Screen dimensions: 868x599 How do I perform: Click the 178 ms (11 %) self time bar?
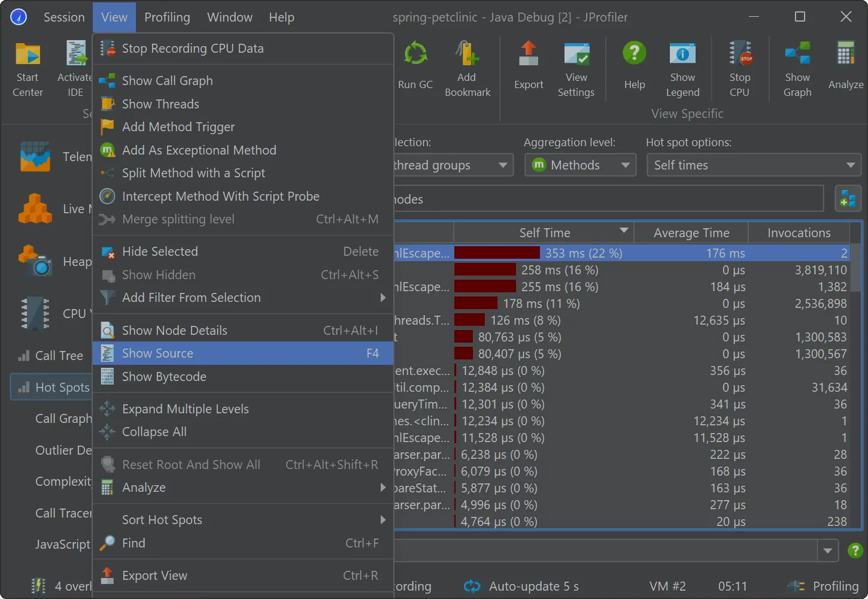pos(476,304)
